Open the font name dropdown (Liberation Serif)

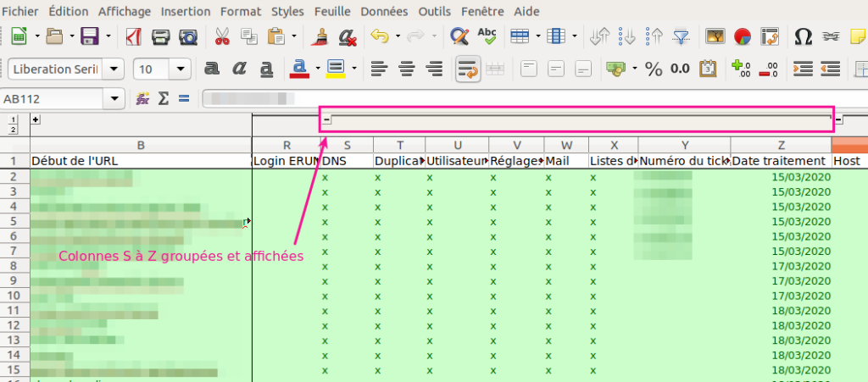[x=115, y=69]
